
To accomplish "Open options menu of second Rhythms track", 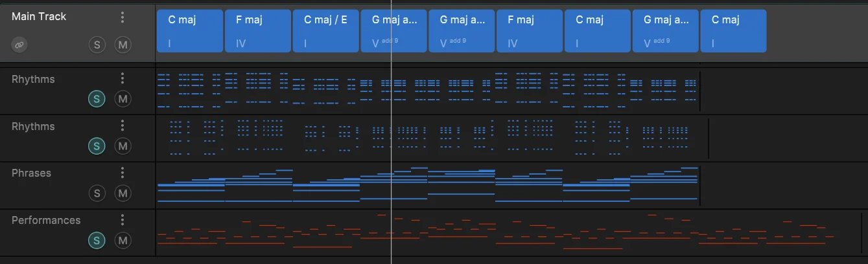I will pos(123,126).
